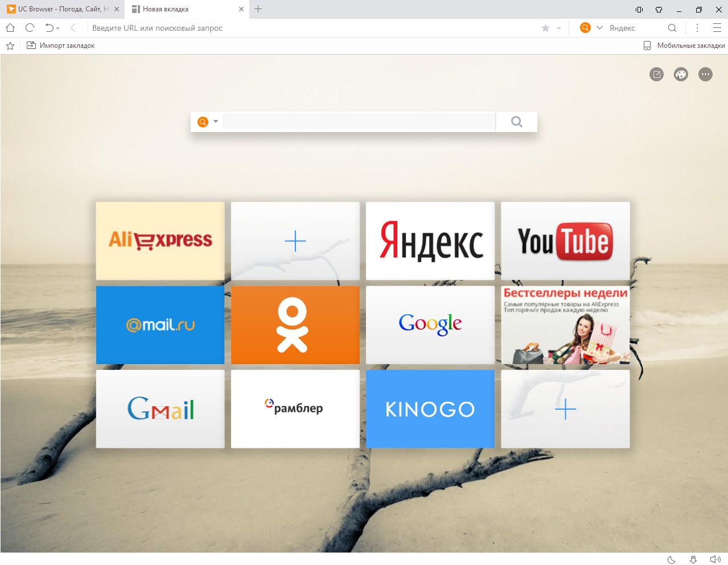Image resolution: width=728 pixels, height=565 pixels.
Task: Open the @mail.ru speed dial tile
Action: (x=160, y=325)
